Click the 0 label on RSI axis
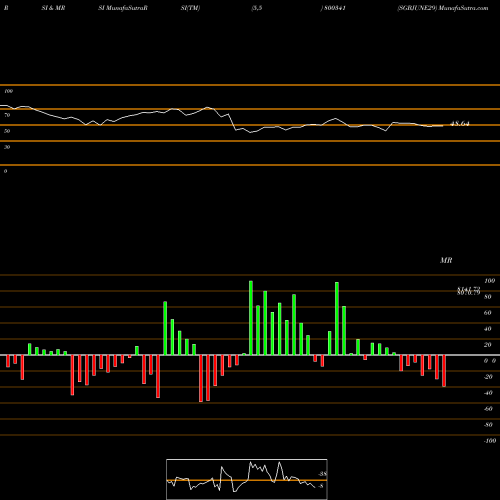Screen dimensions: 500x500 pyautogui.click(x=5, y=171)
